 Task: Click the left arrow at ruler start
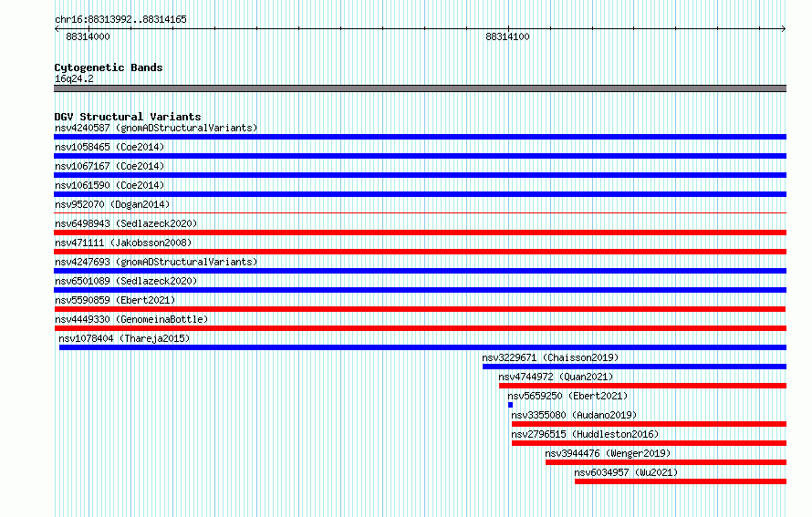pos(57,29)
